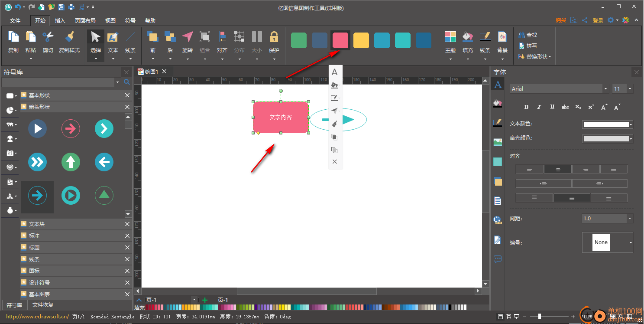This screenshot has height=324, width=644.
Task: Bring shape to front (前) icon
Action: click(152, 37)
